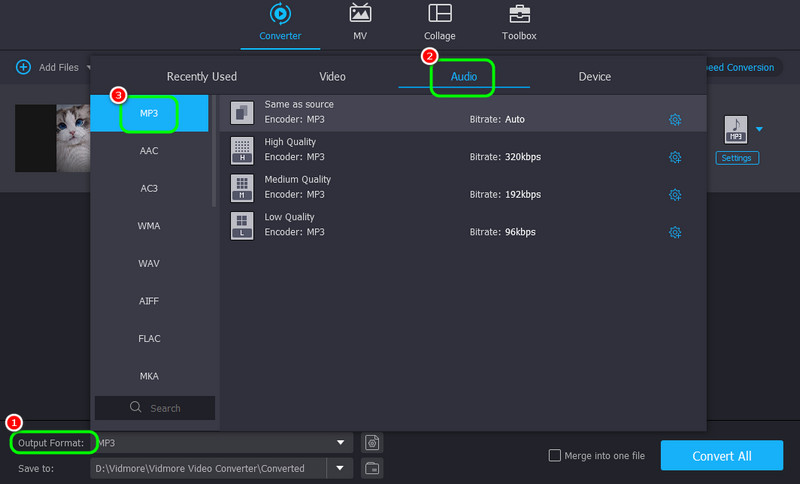Viewport: 800px width, 484px height.
Task: Open the Toolbox module
Action: point(519,14)
